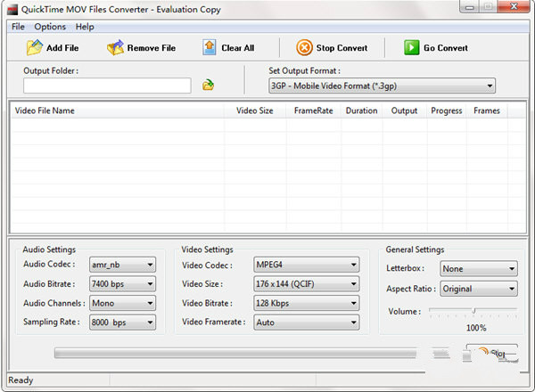Click the Add File button label
Viewport: 535px width, 392px height.
(62, 48)
